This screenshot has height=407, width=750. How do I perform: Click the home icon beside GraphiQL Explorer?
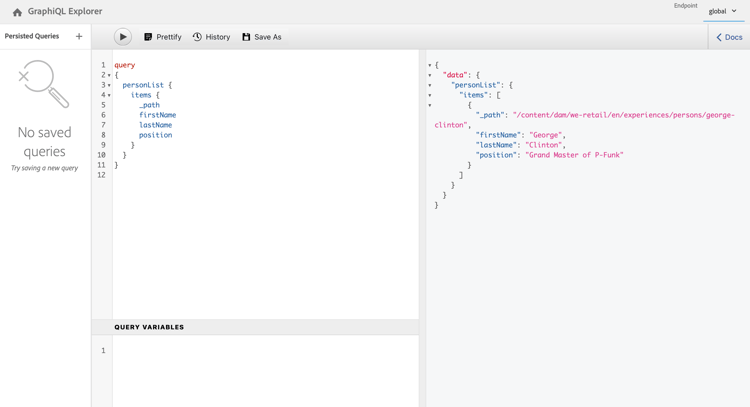[17, 12]
